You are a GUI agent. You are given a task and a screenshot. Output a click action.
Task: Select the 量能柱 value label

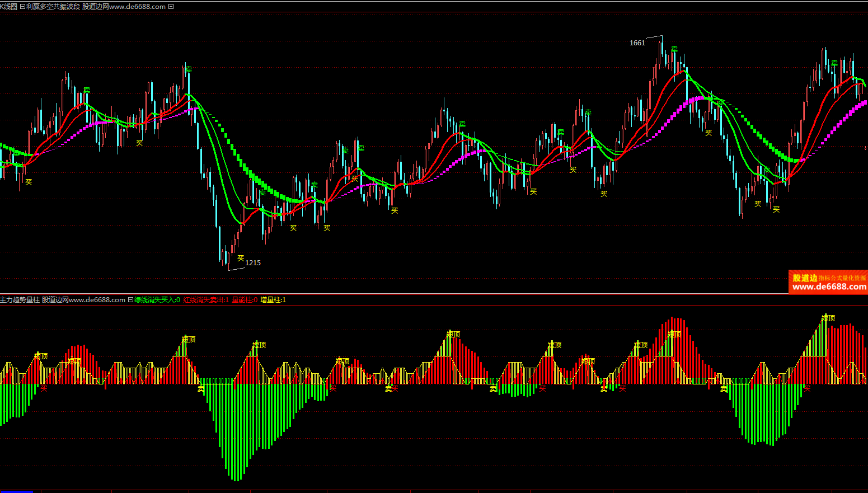[245, 300]
